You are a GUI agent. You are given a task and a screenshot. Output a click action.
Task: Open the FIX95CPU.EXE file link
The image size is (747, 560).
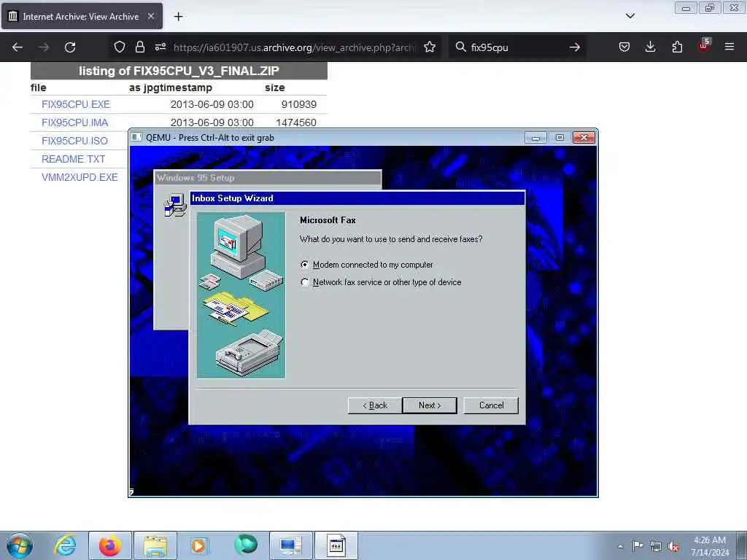(76, 104)
